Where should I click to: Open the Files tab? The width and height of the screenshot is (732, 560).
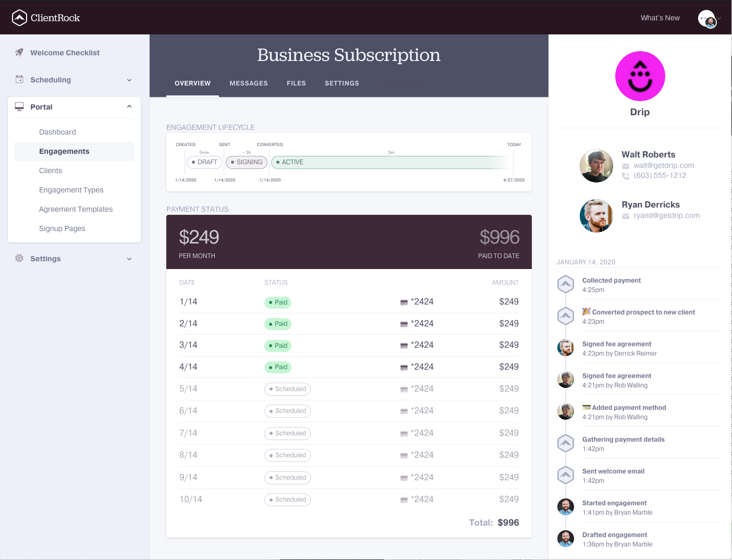pyautogui.click(x=296, y=83)
